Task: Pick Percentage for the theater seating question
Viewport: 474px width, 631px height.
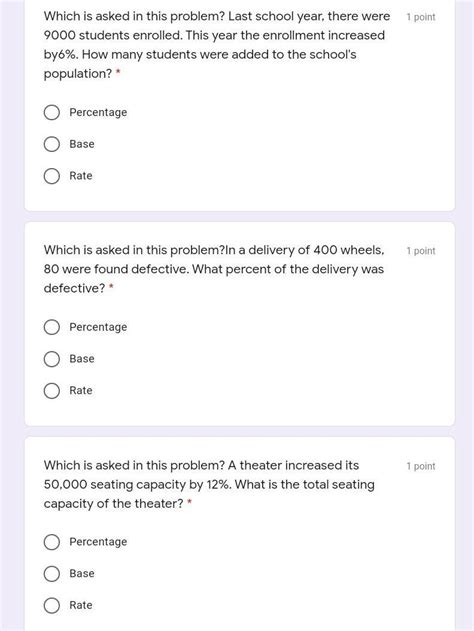Action: (x=52, y=542)
